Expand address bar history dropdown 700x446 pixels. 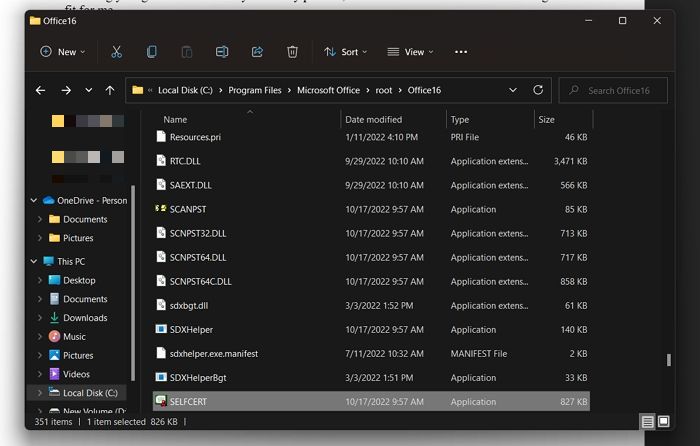[513, 90]
